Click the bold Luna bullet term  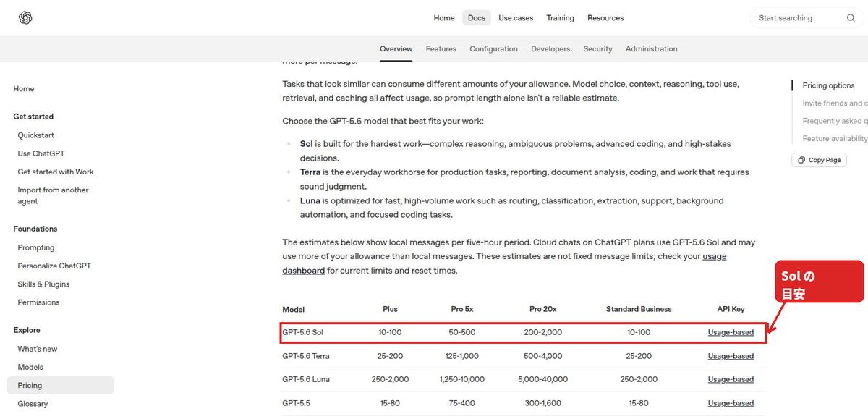click(310, 200)
